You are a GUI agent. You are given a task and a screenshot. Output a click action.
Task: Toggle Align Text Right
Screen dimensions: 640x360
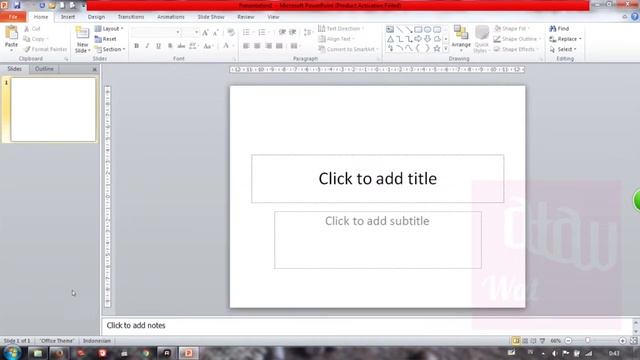click(268, 46)
